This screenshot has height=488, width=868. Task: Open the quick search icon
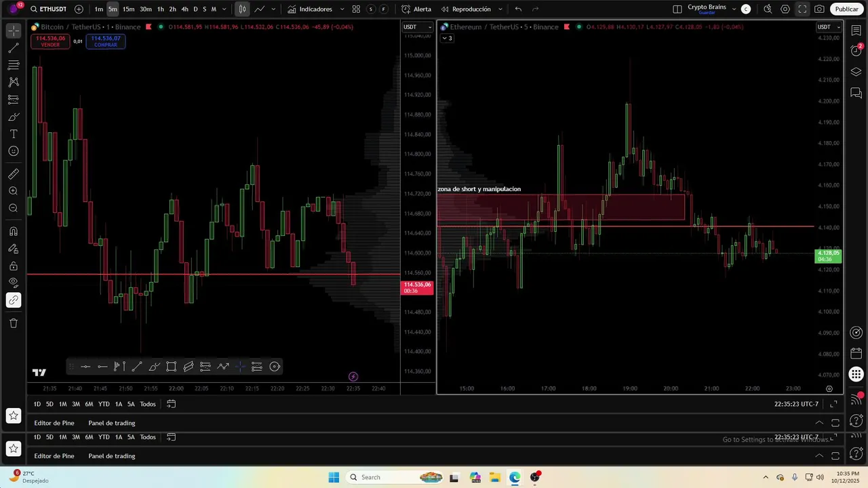pyautogui.click(x=768, y=9)
